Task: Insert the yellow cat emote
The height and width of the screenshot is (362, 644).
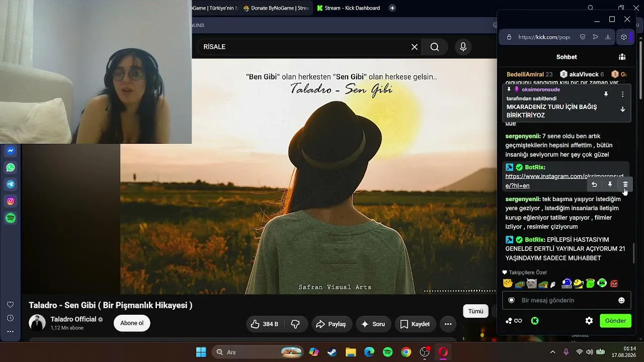Action: point(508,284)
